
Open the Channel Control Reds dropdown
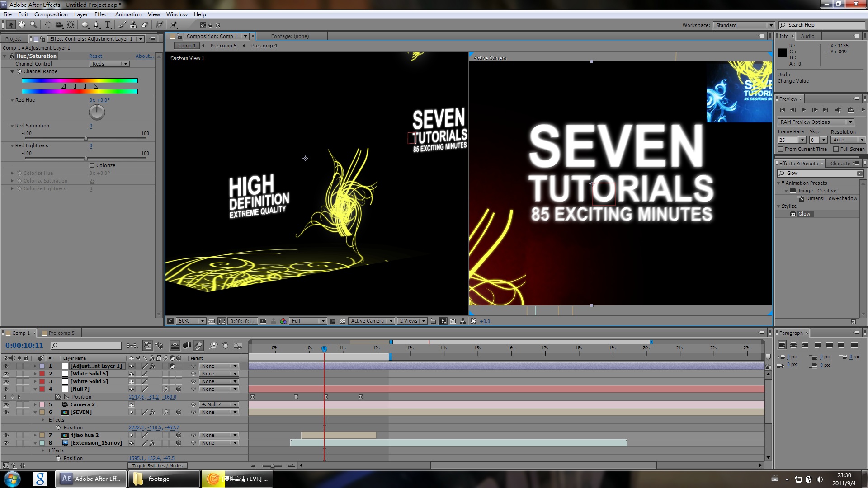click(x=110, y=64)
